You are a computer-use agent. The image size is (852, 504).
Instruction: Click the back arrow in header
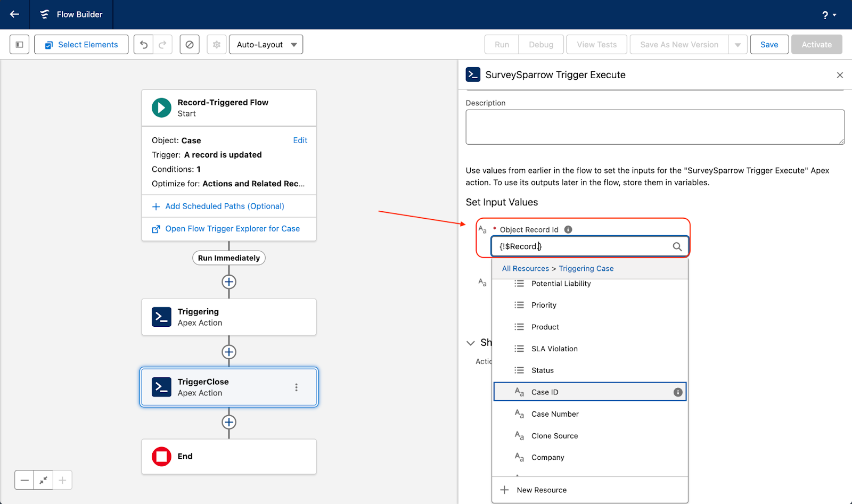[14, 14]
